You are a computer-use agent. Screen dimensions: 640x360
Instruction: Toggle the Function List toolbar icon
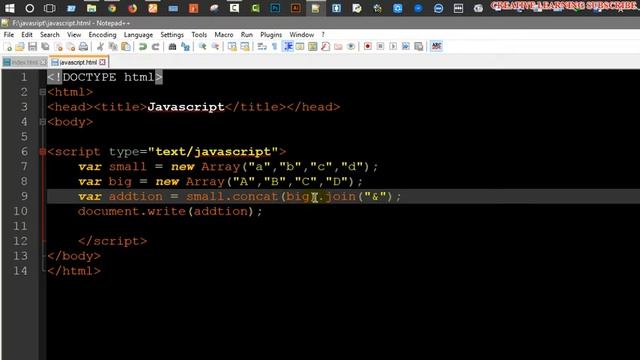pos(325,47)
